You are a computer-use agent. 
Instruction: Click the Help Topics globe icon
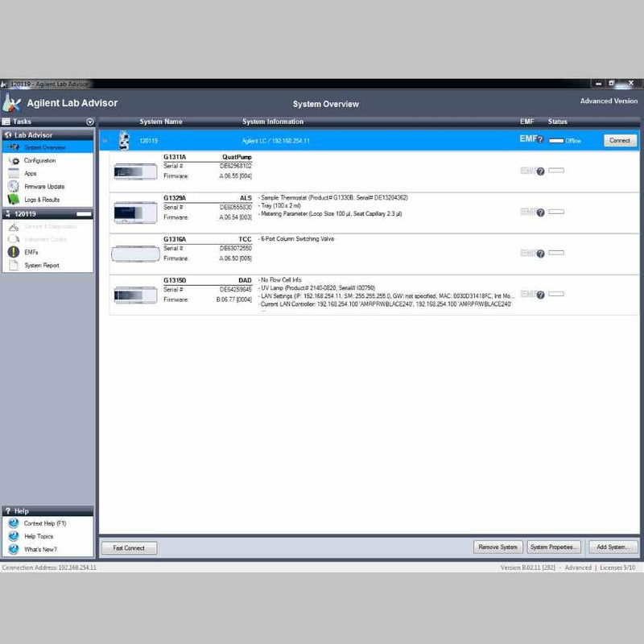[x=14, y=536]
